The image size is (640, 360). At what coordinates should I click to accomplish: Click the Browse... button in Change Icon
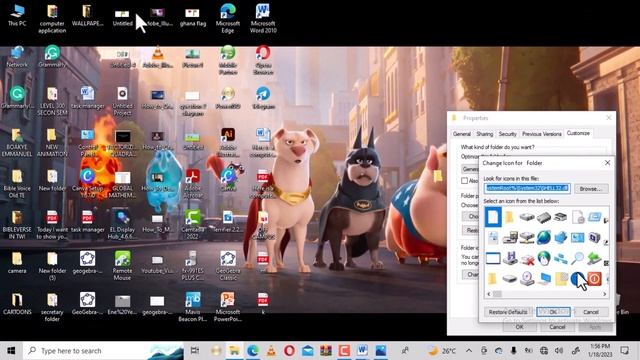[x=591, y=189]
